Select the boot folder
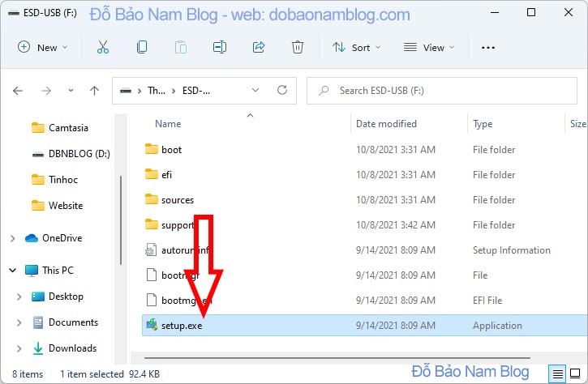The width and height of the screenshot is (588, 384). pyautogui.click(x=171, y=150)
